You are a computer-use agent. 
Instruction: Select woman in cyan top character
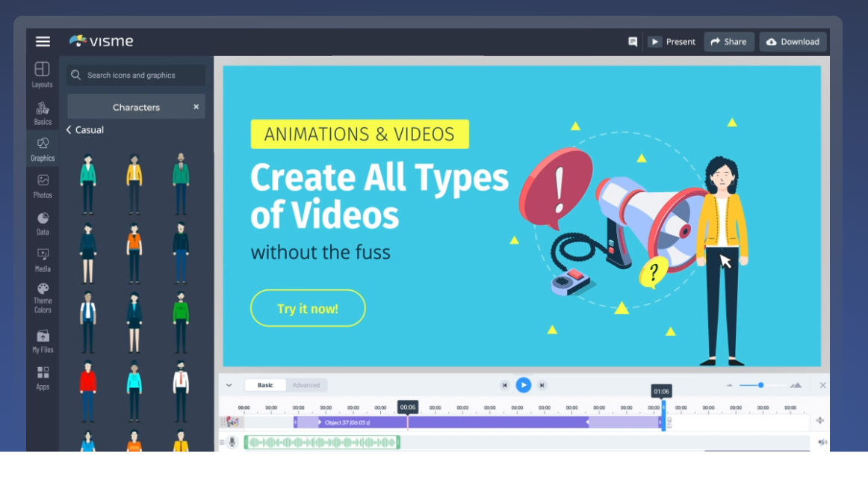click(x=134, y=392)
